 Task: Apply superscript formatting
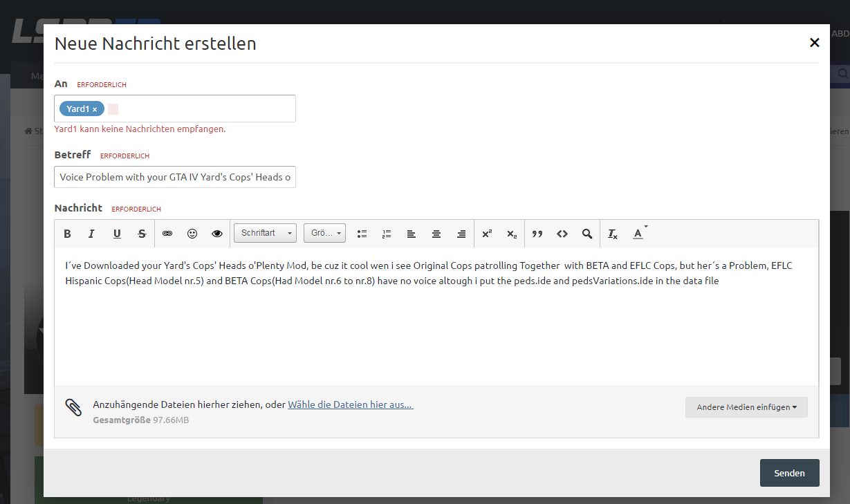tap(487, 234)
